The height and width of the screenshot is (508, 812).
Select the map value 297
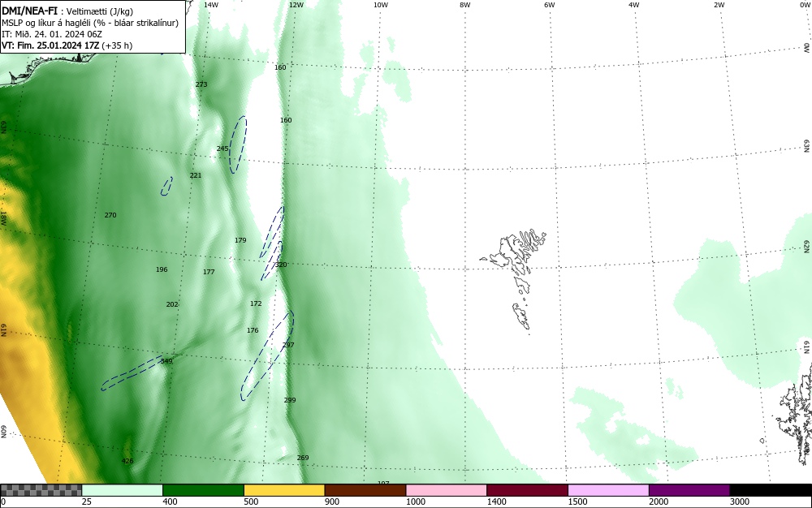(288, 345)
